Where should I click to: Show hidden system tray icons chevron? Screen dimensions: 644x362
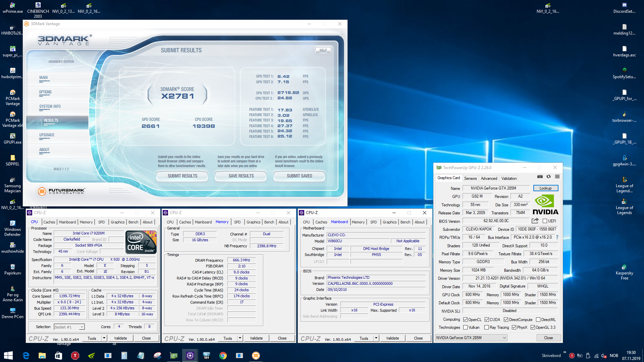pyautogui.click(x=565, y=352)
